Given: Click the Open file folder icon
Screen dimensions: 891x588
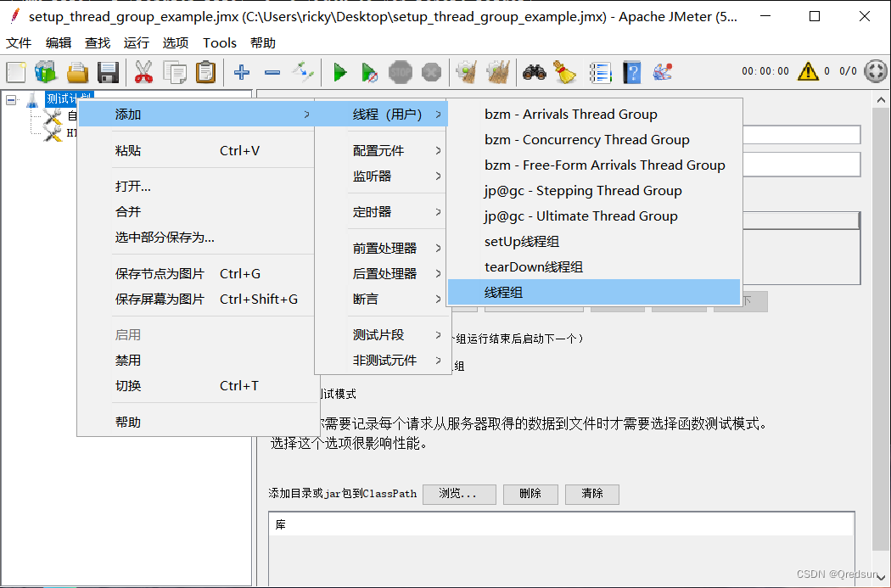Looking at the screenshot, I should tap(77, 72).
